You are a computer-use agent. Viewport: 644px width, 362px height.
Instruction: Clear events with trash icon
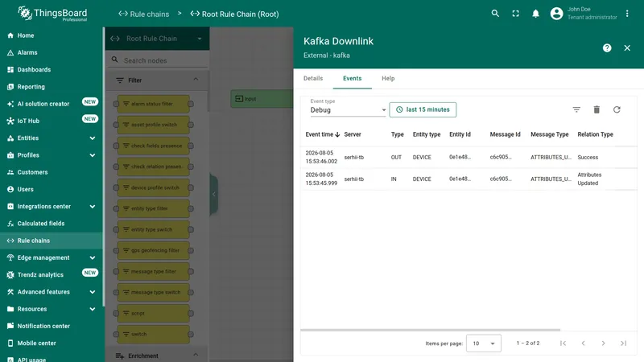(597, 109)
